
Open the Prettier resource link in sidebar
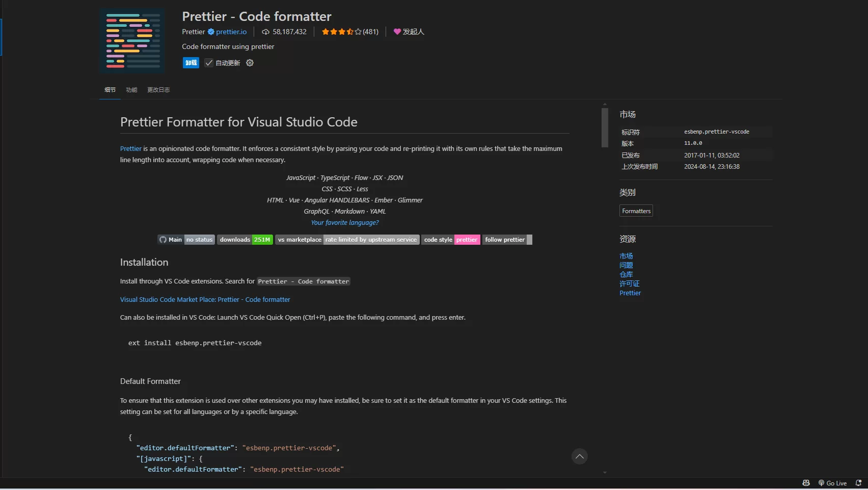click(630, 293)
